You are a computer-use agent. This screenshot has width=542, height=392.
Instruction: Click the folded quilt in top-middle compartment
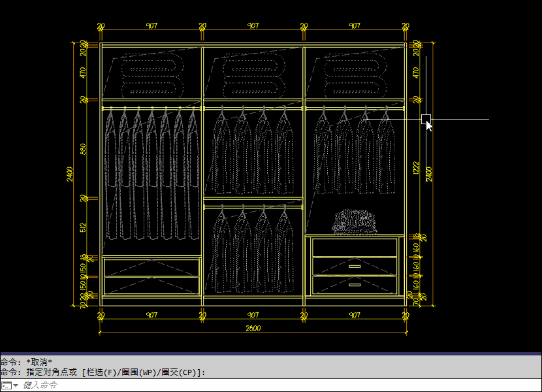tap(254, 78)
